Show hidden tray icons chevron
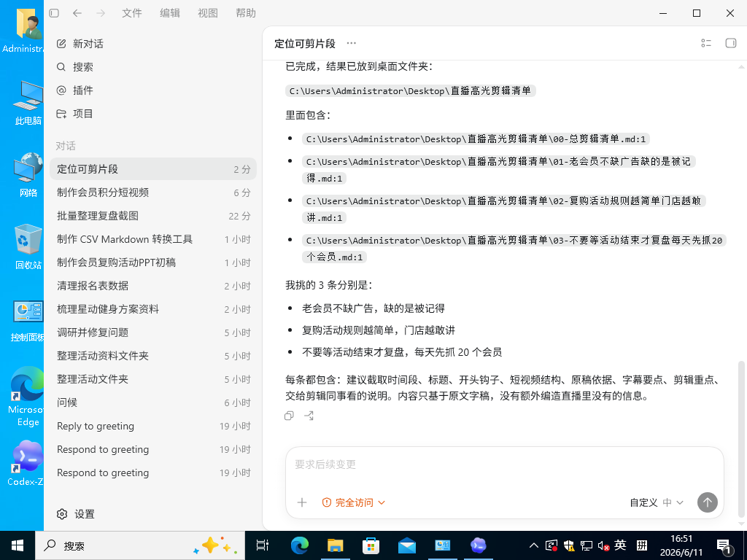The image size is (747, 560). click(534, 545)
